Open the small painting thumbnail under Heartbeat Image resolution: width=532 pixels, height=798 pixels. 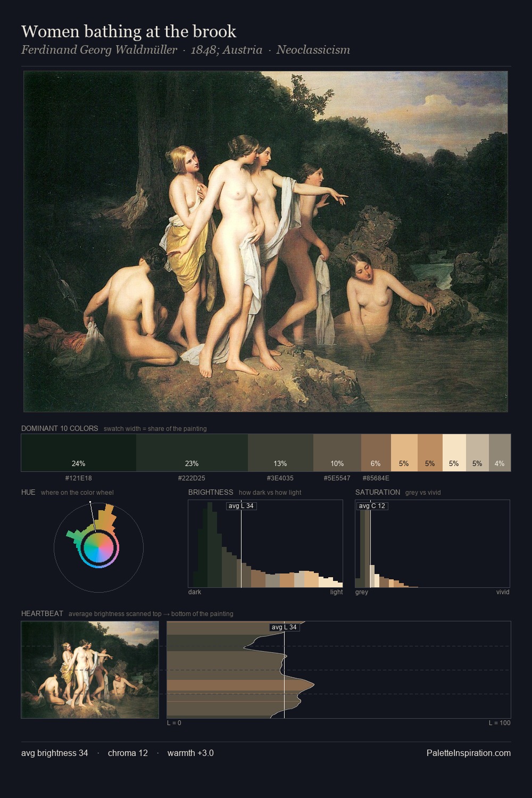pyautogui.click(x=90, y=670)
